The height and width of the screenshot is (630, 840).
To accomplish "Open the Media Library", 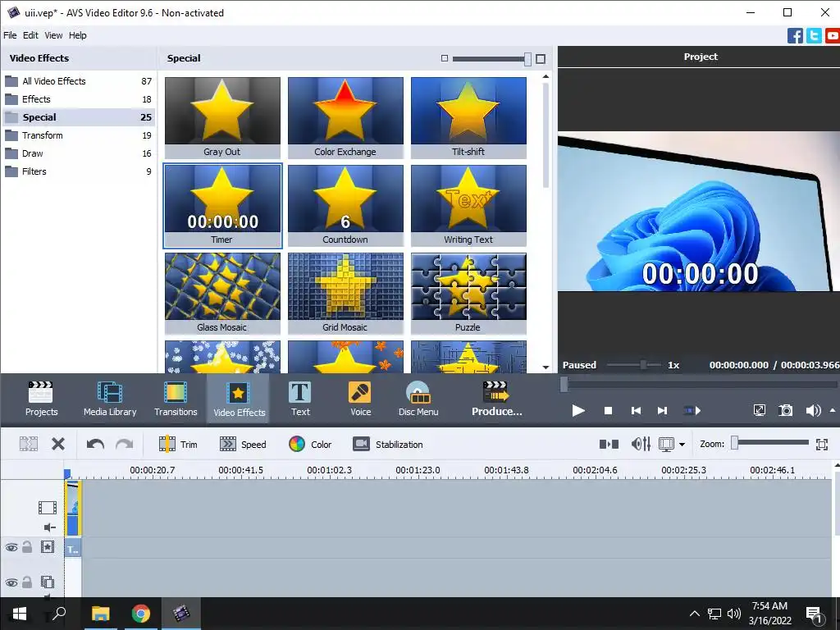I will [x=110, y=399].
